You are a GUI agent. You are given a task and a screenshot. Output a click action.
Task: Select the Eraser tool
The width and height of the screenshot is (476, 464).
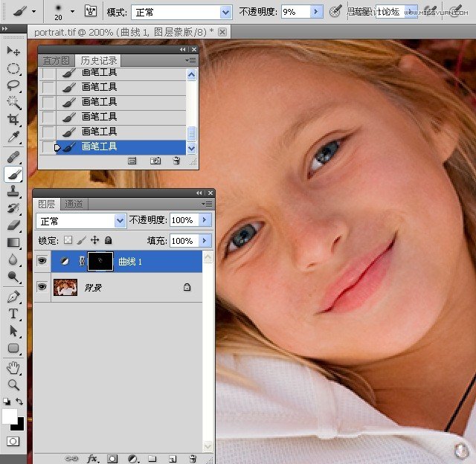tap(13, 225)
